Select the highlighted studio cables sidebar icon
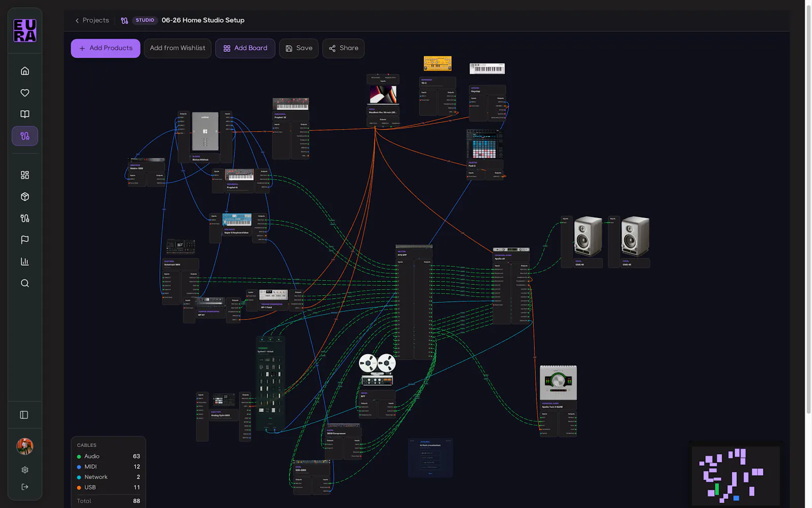This screenshot has width=812, height=508. 25,136
